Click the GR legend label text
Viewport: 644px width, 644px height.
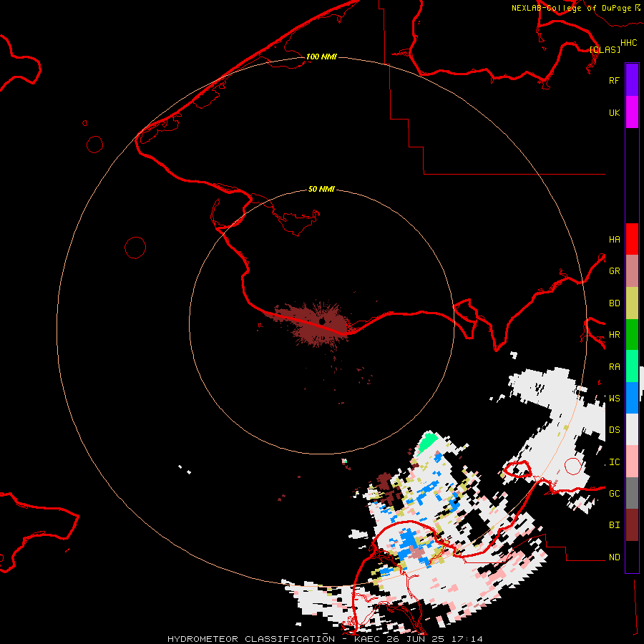(x=614, y=271)
